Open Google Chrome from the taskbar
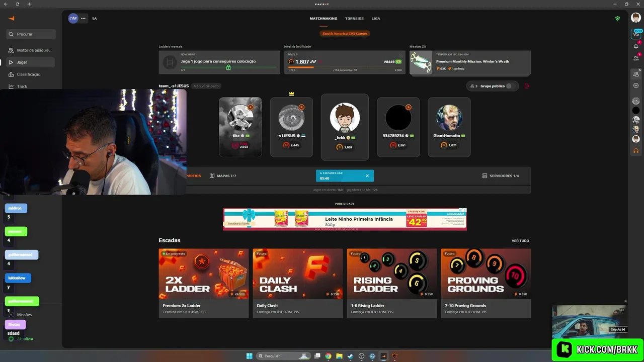The image size is (644, 362). pyautogui.click(x=328, y=356)
